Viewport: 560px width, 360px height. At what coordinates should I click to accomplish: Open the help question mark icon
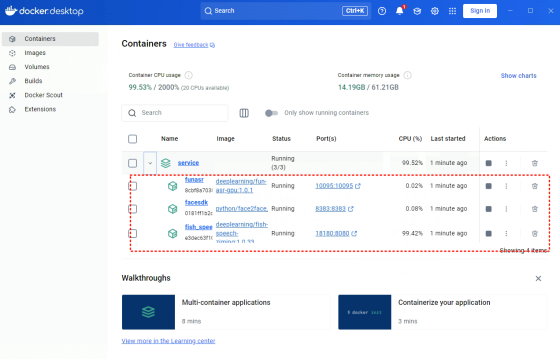point(382,11)
